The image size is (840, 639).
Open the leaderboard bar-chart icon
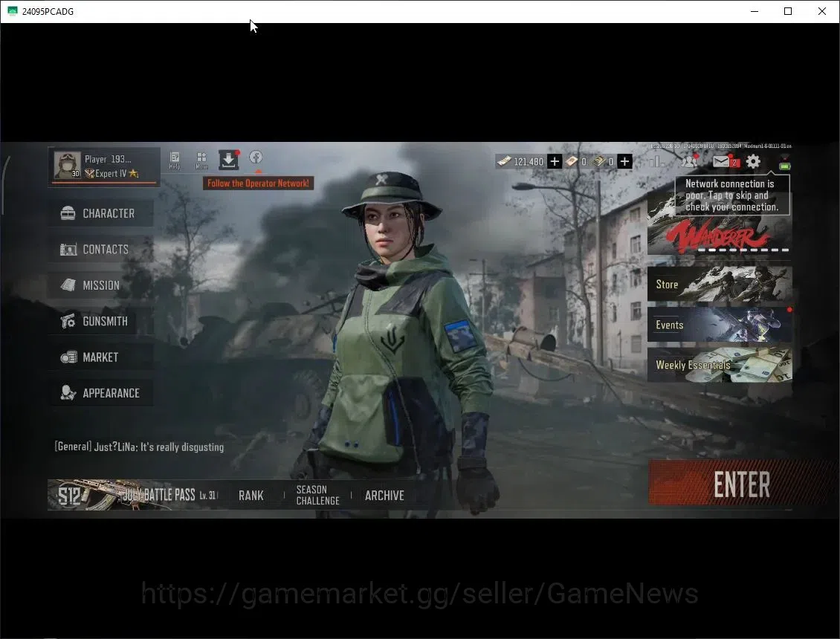tap(657, 160)
